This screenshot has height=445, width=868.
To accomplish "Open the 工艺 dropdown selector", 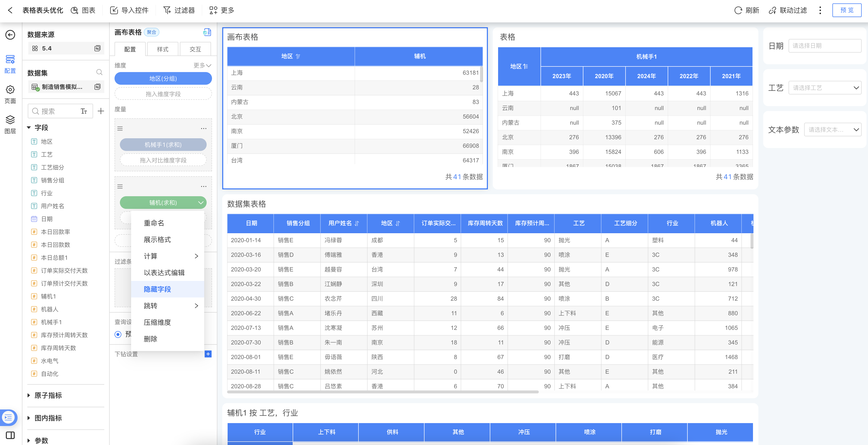I will pos(825,88).
